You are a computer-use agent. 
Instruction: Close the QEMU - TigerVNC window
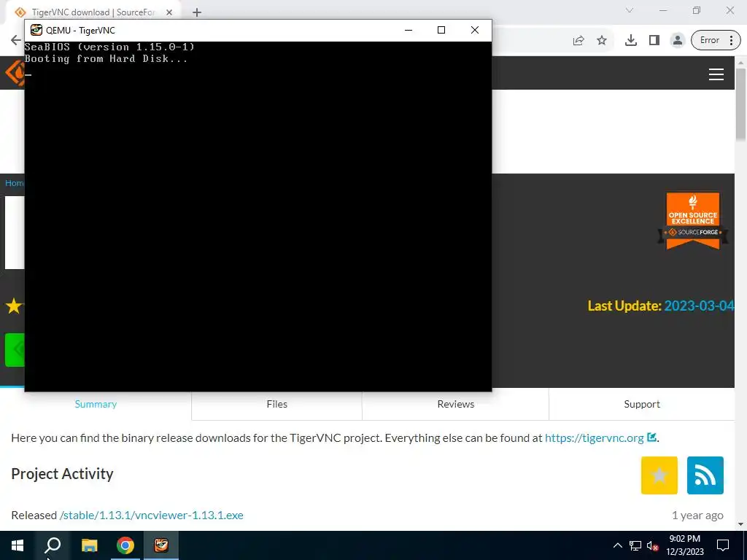tap(474, 30)
